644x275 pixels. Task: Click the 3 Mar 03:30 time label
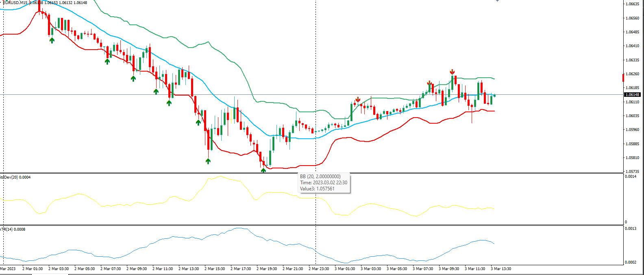371,268
